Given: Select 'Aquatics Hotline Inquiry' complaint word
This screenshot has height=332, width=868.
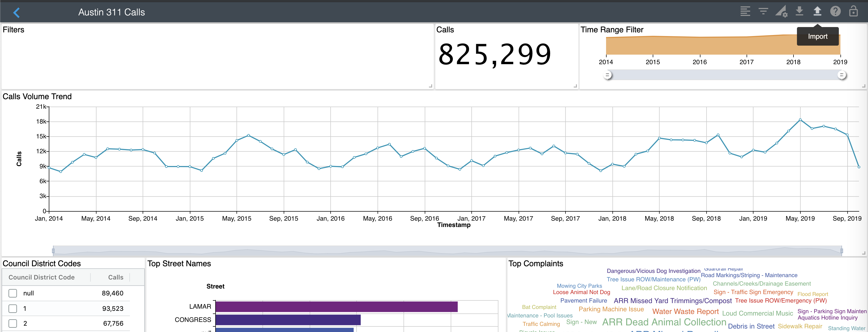Looking at the screenshot, I should 827,317.
